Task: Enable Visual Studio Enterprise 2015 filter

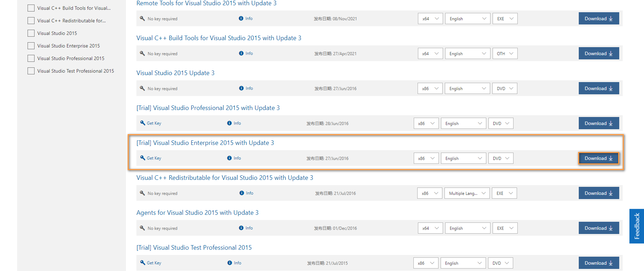Action: 31,46
